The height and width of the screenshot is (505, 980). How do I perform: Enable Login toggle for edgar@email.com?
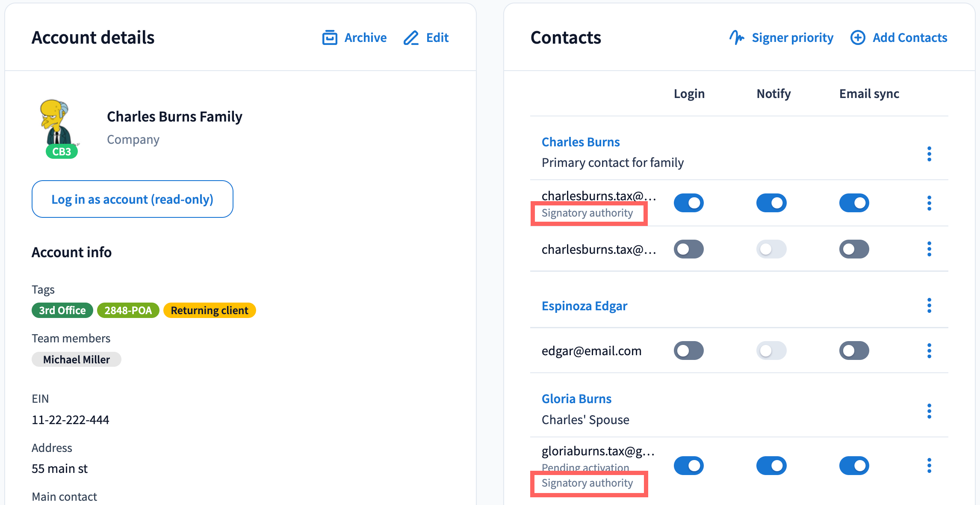688,351
